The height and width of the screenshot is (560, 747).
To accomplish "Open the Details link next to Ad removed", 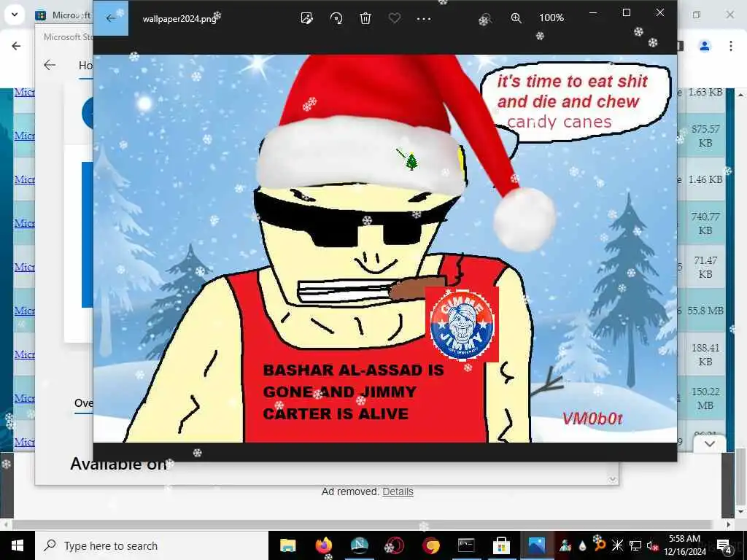I will tap(398, 491).
